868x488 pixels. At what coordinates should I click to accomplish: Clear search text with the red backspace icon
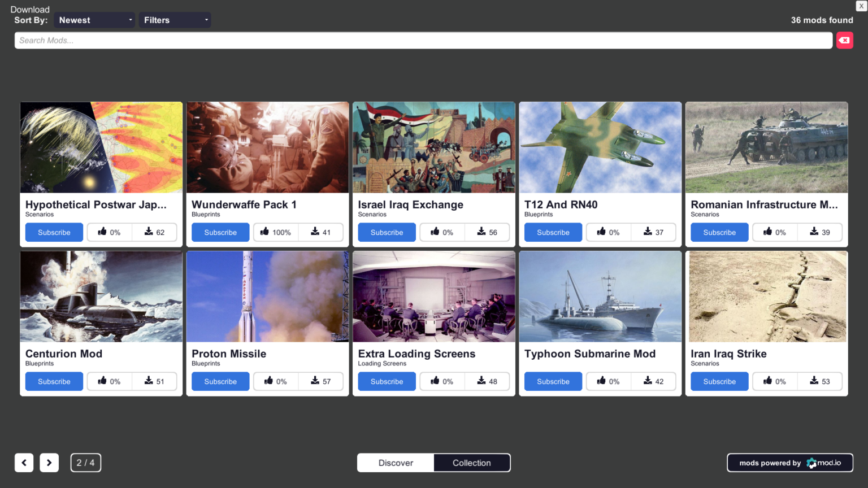(844, 40)
